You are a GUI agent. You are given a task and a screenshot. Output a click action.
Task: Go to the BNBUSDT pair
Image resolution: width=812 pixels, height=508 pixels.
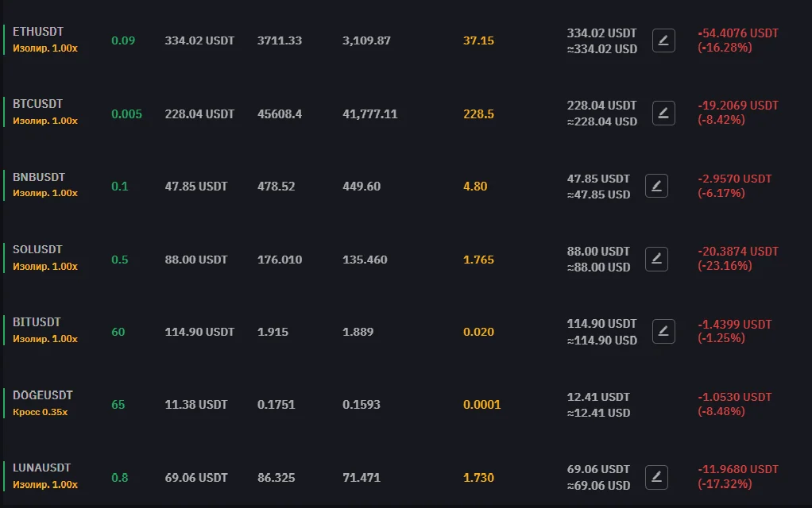(39, 177)
